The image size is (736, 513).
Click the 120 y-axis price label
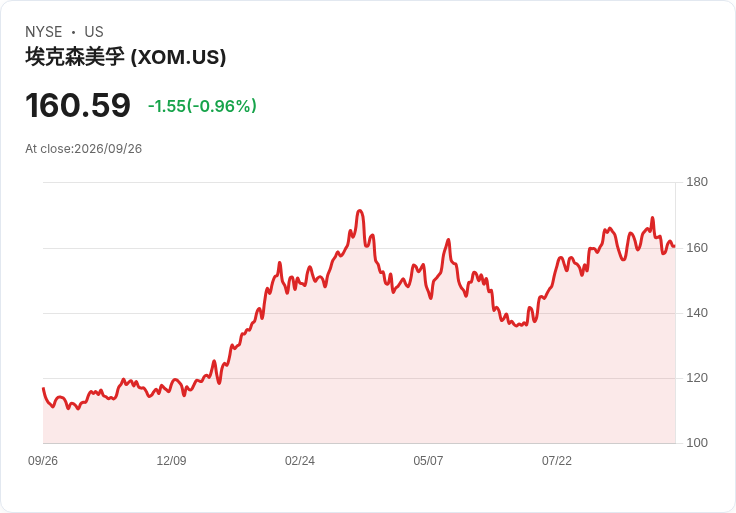(697, 377)
